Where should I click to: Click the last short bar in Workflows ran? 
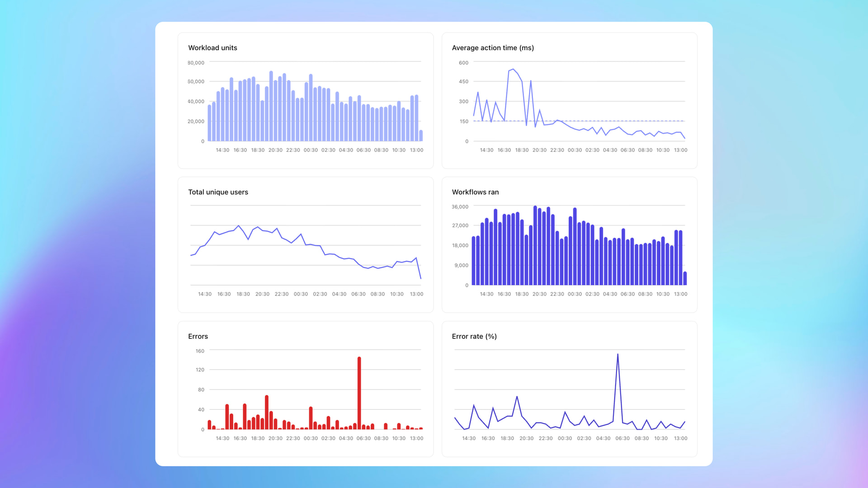pos(685,278)
